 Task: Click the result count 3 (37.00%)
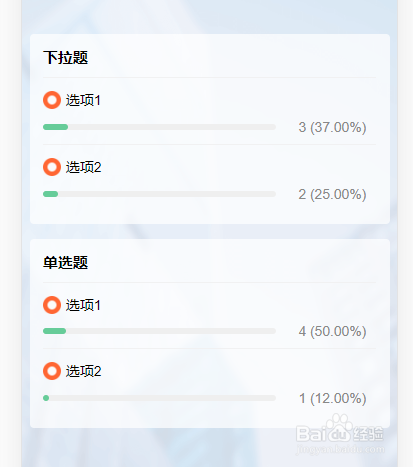click(332, 127)
